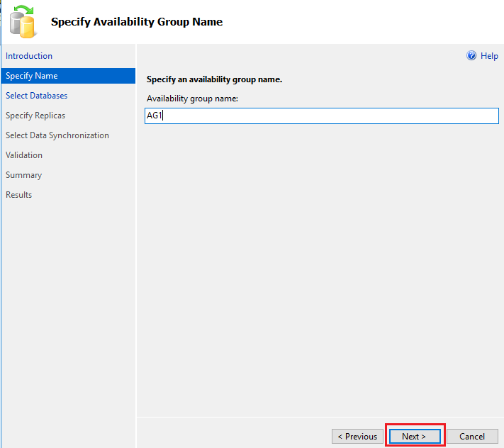
Task: Cancel the availability group wizard
Action: (x=472, y=437)
